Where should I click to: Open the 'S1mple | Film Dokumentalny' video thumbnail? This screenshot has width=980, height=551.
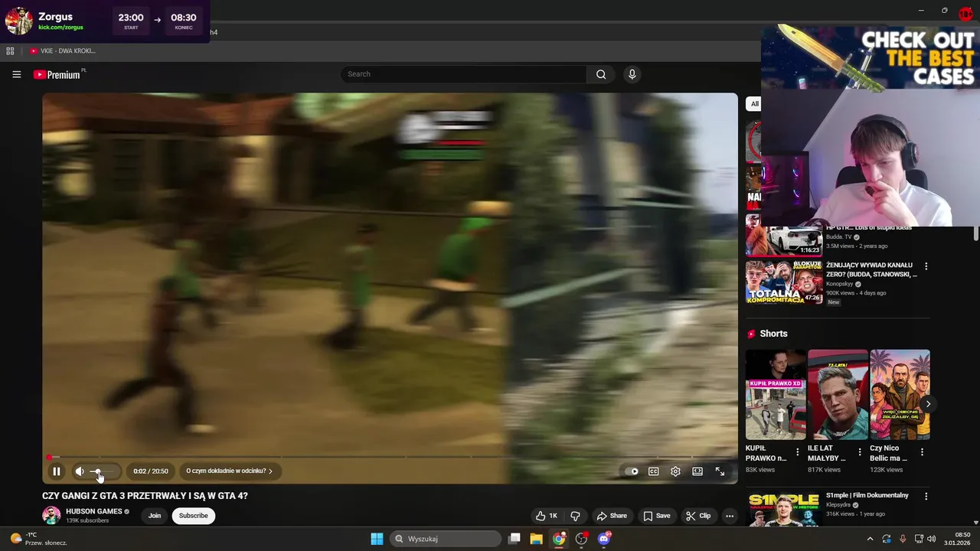coord(784,509)
